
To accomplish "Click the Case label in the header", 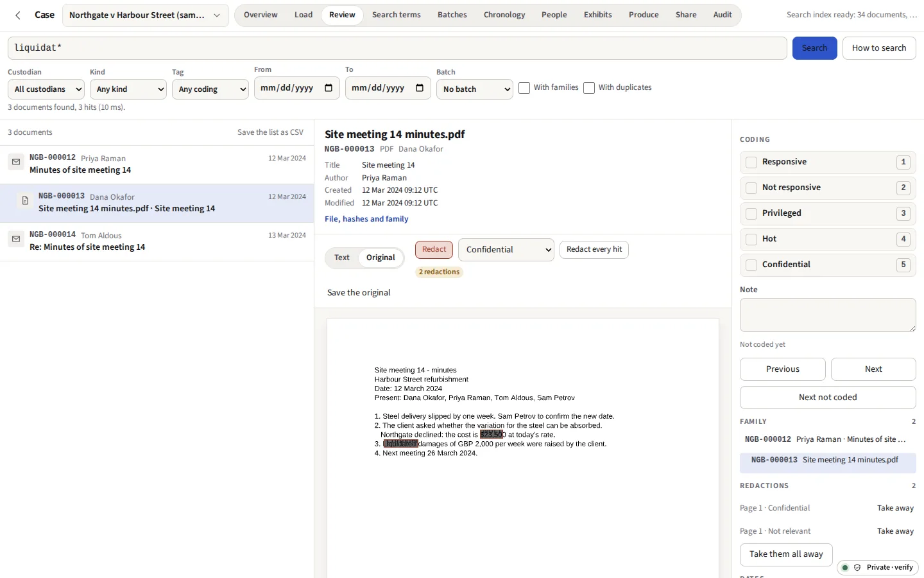I will tap(44, 15).
